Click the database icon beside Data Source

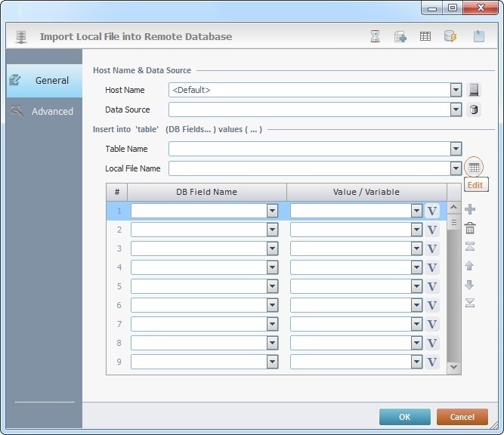tap(474, 110)
